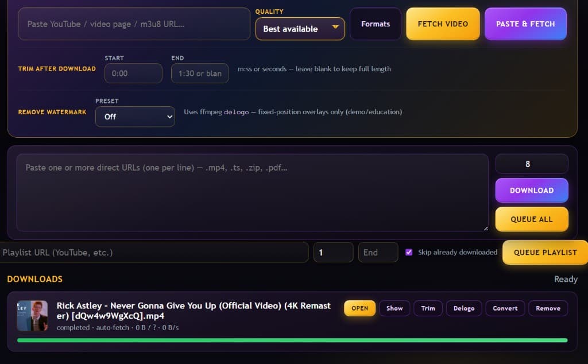This screenshot has height=364, width=588.
Task: Click OPEN for the Rick Astley download
Action: pos(359,308)
